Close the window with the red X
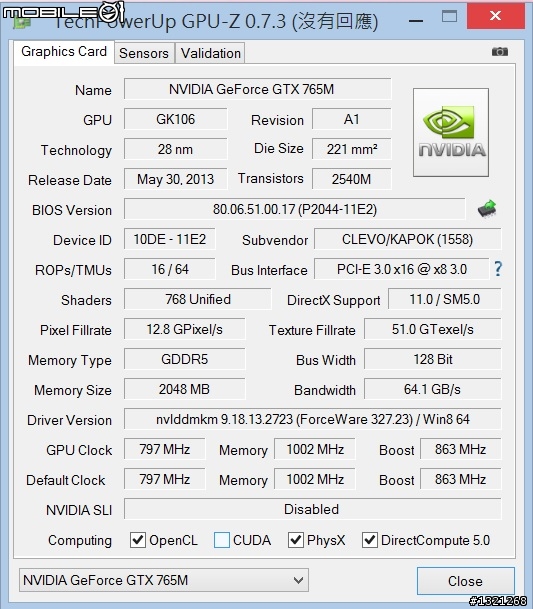The width and height of the screenshot is (533, 609). click(x=495, y=16)
